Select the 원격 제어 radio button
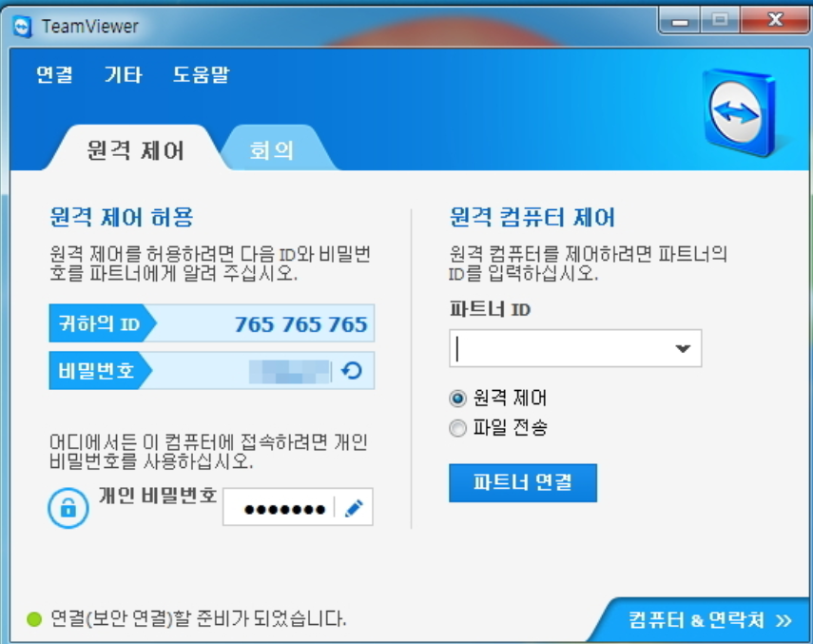This screenshot has width=813, height=644. pos(457,399)
